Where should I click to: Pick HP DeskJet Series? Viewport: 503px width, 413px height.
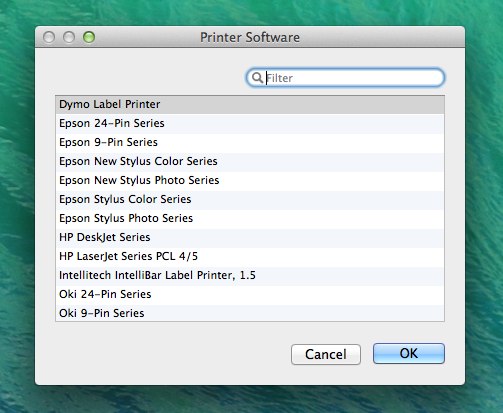pyautogui.click(x=250, y=238)
